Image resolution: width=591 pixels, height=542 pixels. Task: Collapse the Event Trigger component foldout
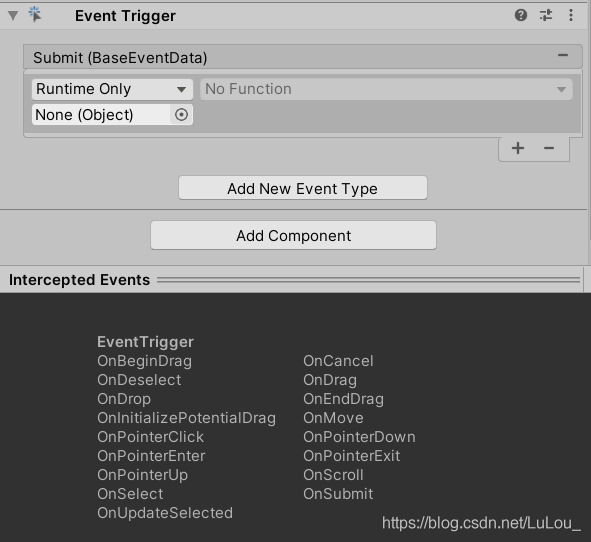(x=13, y=16)
